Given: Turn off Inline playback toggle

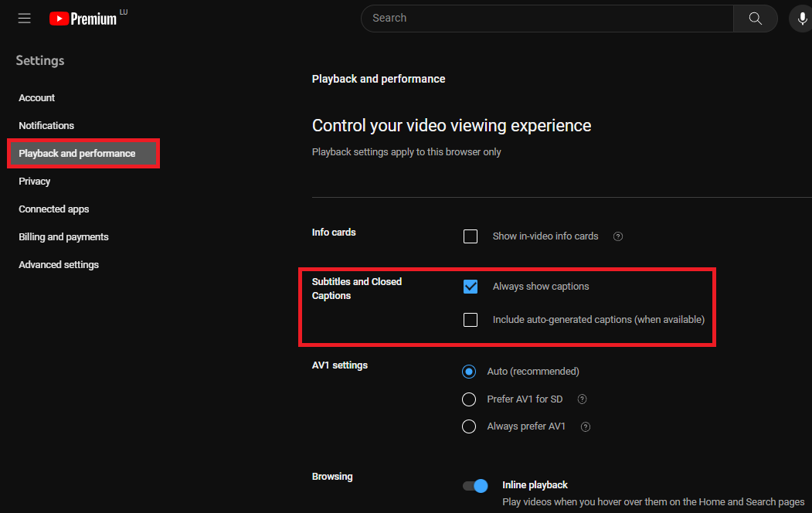Looking at the screenshot, I should coord(476,486).
